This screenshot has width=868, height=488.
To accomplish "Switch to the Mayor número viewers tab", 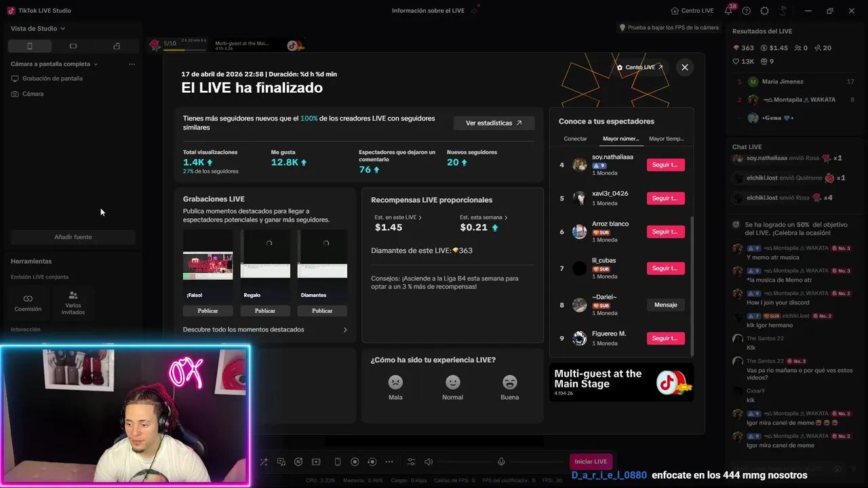I will [x=620, y=139].
